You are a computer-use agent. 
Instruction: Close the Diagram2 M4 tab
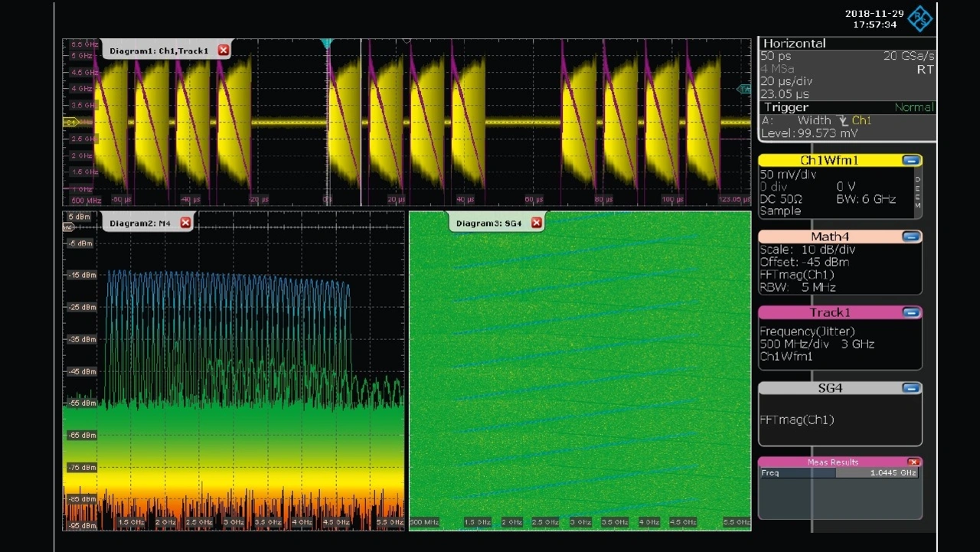(x=185, y=223)
